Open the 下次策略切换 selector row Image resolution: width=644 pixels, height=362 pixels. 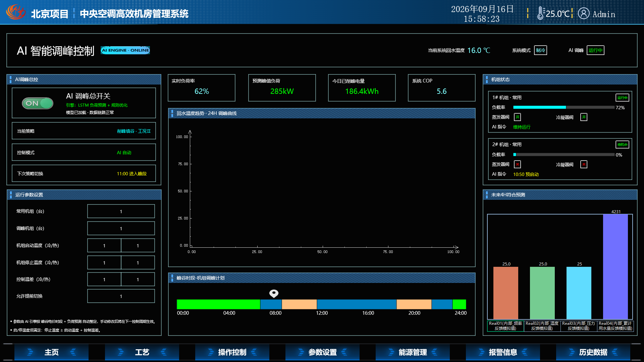(84, 174)
